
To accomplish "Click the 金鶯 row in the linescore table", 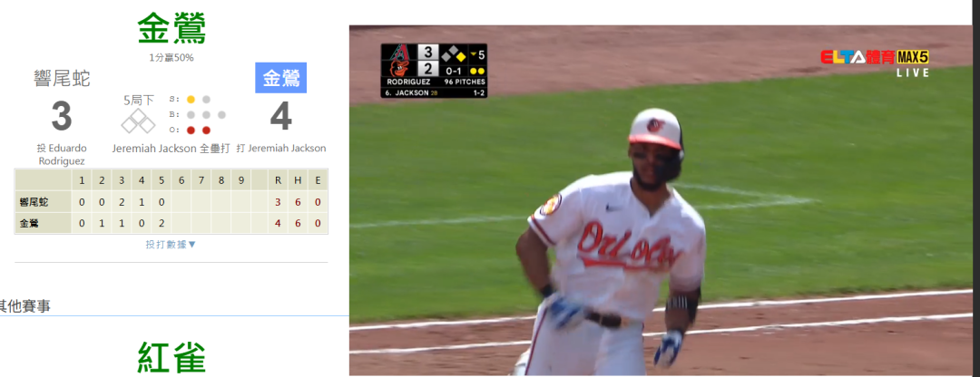I will pos(171,223).
